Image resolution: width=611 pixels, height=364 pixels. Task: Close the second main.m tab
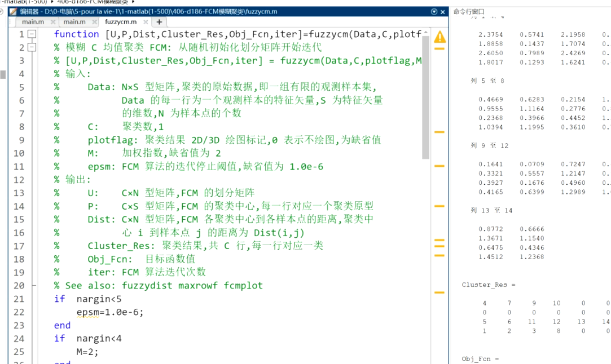click(94, 22)
